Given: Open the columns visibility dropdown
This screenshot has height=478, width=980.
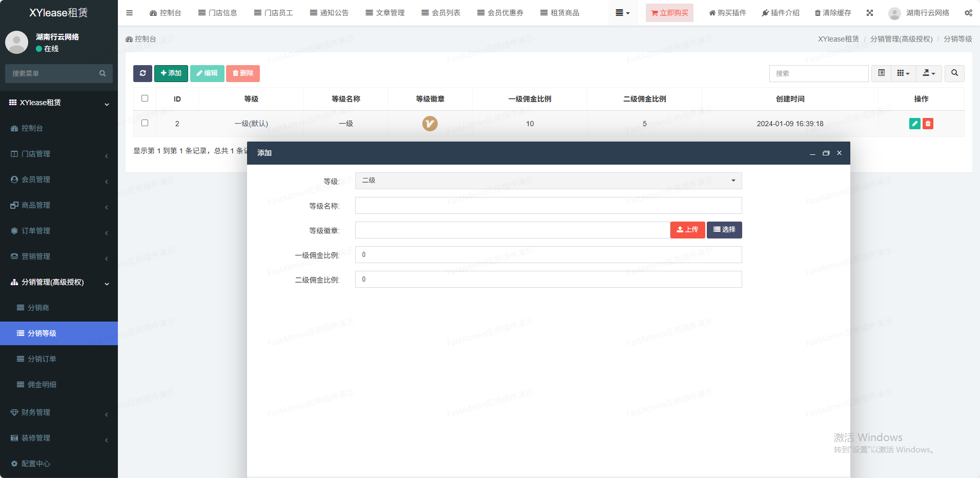Looking at the screenshot, I should tap(903, 73).
